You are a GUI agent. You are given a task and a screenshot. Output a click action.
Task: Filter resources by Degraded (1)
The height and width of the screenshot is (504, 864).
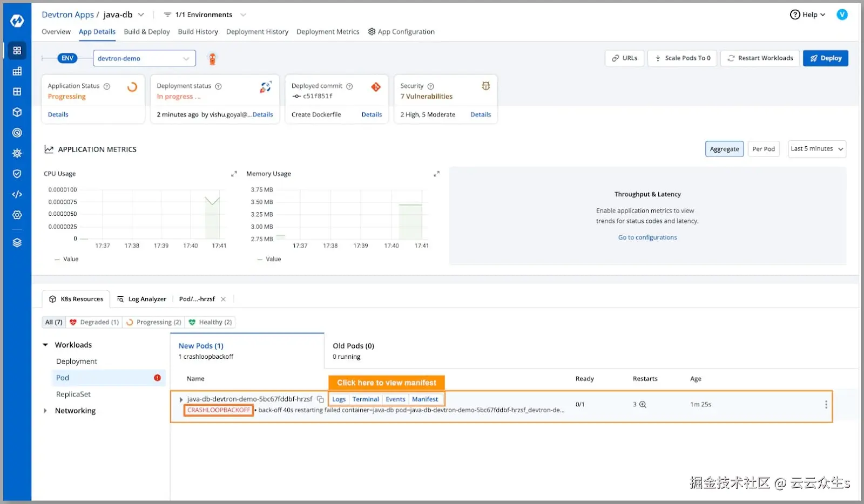pyautogui.click(x=94, y=322)
